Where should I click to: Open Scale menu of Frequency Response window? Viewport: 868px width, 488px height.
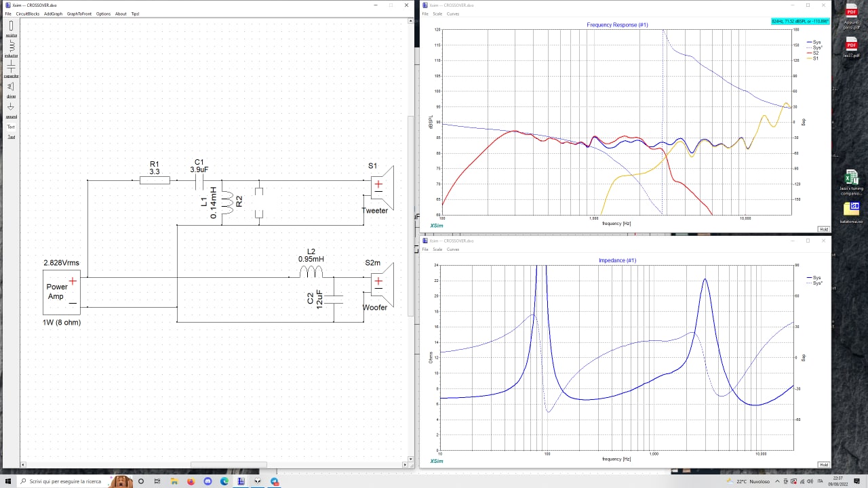[437, 14]
